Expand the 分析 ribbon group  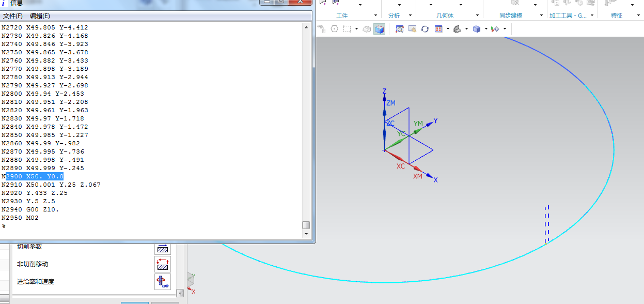411,16
